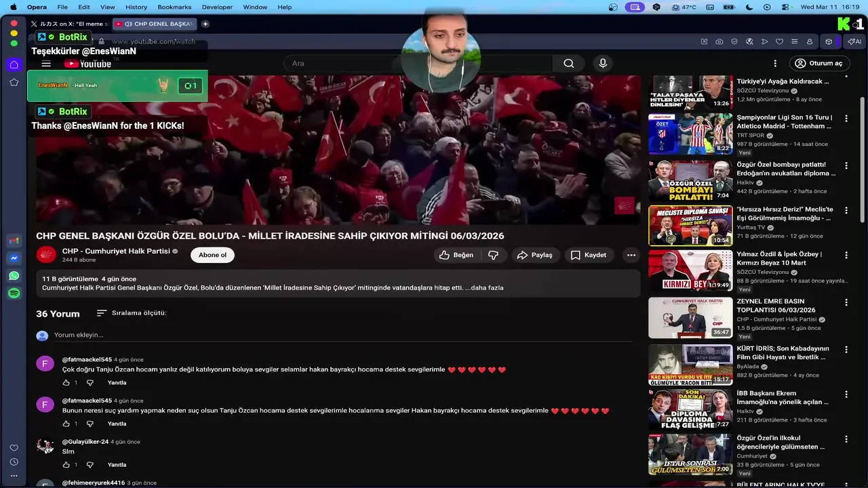868x488 pixels.
Task: Open options menu for KÜRT İDRİS video
Action: (x=846, y=349)
